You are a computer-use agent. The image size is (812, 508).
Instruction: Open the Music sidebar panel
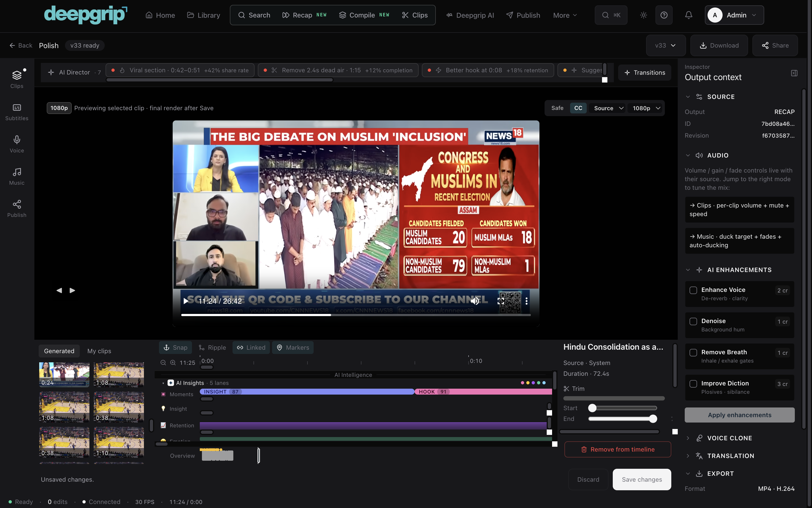point(17,176)
